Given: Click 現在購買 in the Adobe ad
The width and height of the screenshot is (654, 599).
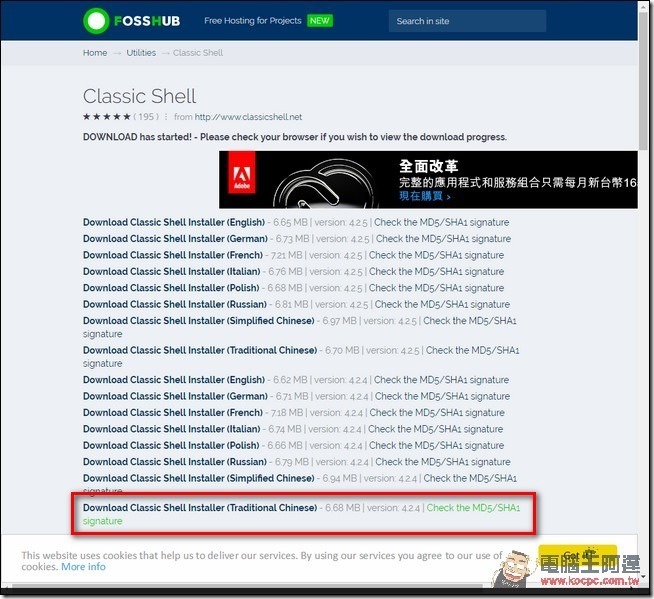Looking at the screenshot, I should tap(425, 196).
